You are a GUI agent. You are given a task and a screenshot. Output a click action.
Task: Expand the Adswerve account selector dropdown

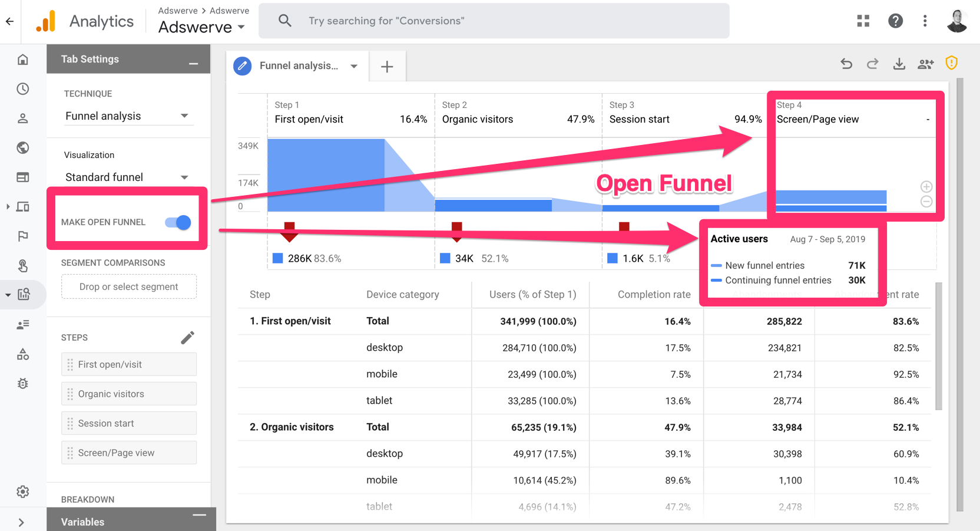coord(202,27)
